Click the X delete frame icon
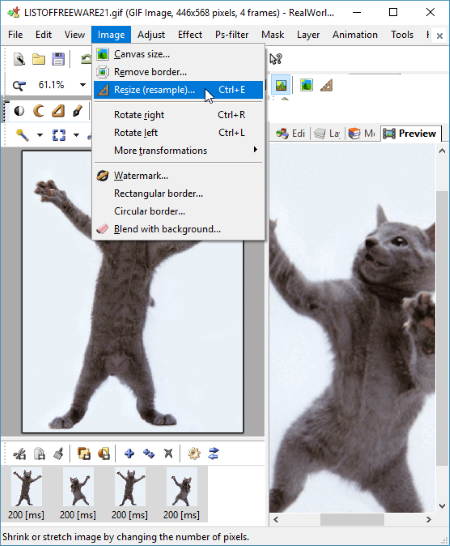The height and width of the screenshot is (546, 450). (x=168, y=454)
